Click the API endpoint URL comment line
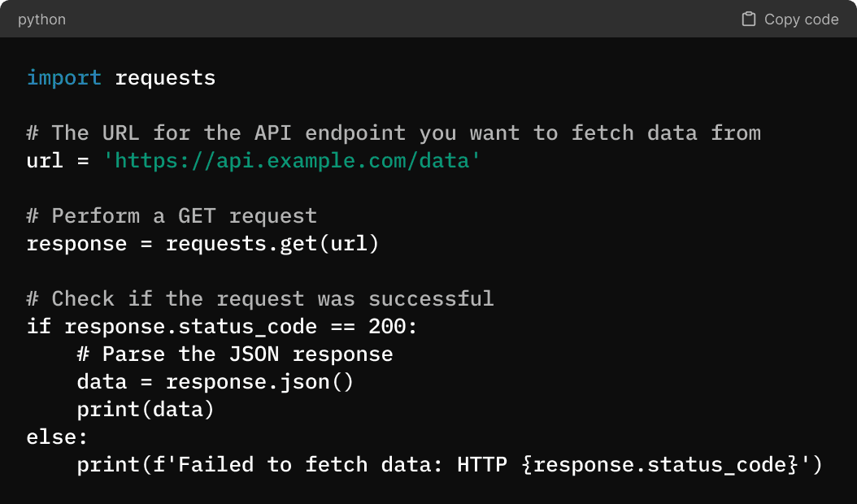The width and height of the screenshot is (857, 504). pos(394,133)
